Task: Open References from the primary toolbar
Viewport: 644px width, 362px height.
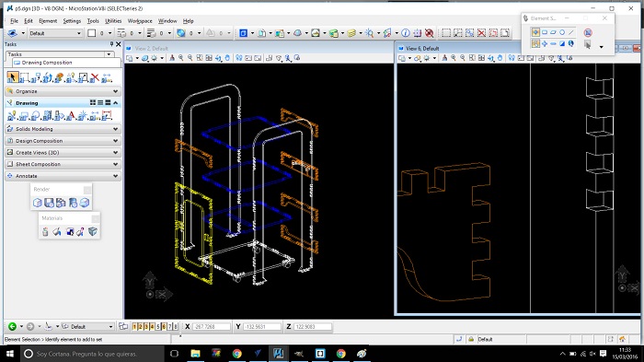Action: 261,33
